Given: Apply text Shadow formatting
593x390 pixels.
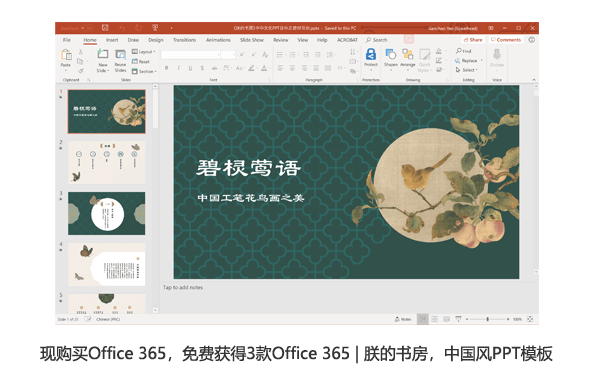Looking at the screenshot, I should coord(202,68).
